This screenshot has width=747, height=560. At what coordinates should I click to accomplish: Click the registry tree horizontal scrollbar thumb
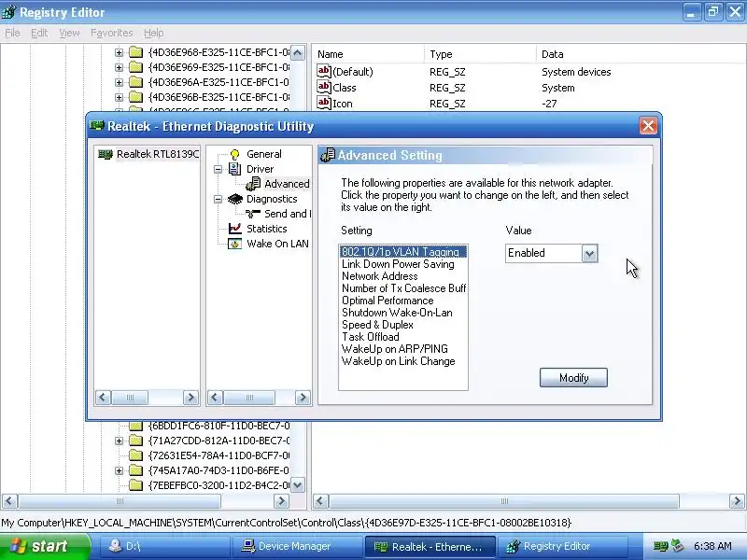tap(120, 501)
